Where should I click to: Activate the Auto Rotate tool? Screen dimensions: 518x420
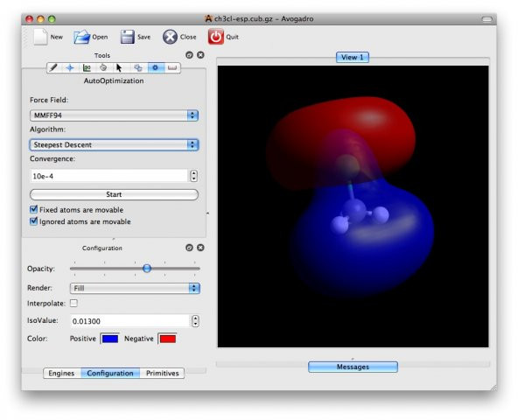tap(137, 67)
